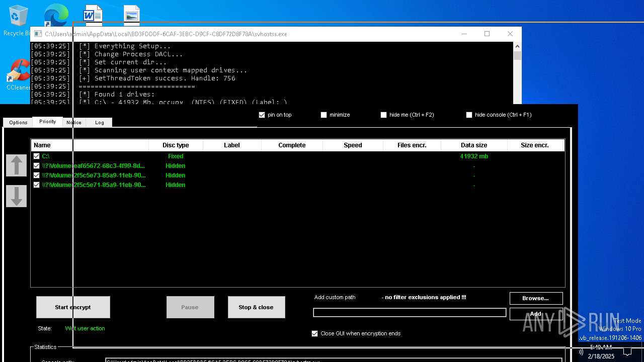This screenshot has width=644, height=362.
Task: Click the Wait user action state text
Action: click(85, 328)
